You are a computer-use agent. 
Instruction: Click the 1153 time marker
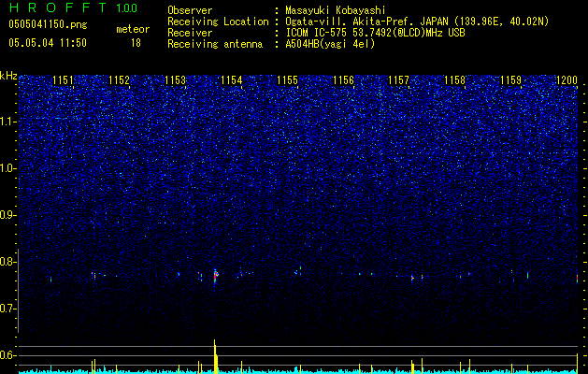(175, 80)
